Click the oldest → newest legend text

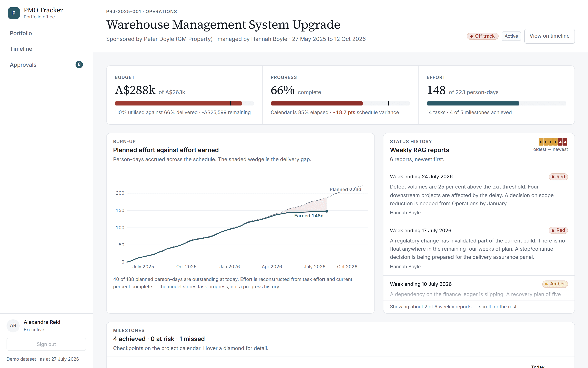click(x=550, y=149)
